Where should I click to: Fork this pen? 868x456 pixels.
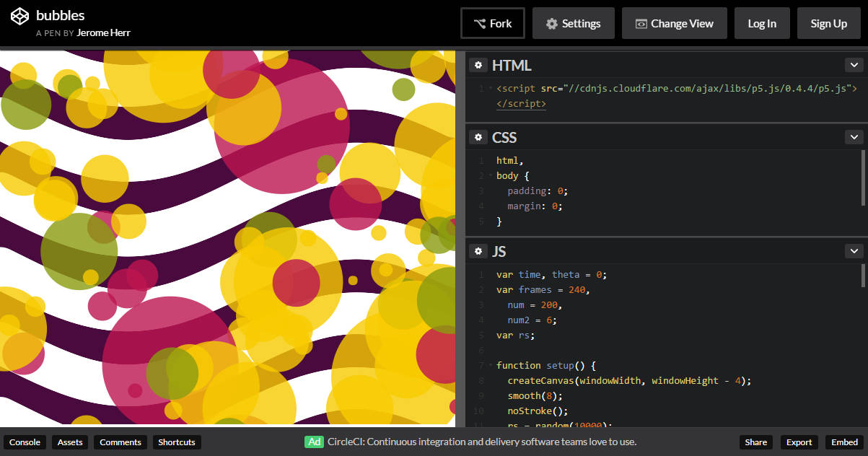[x=493, y=23]
